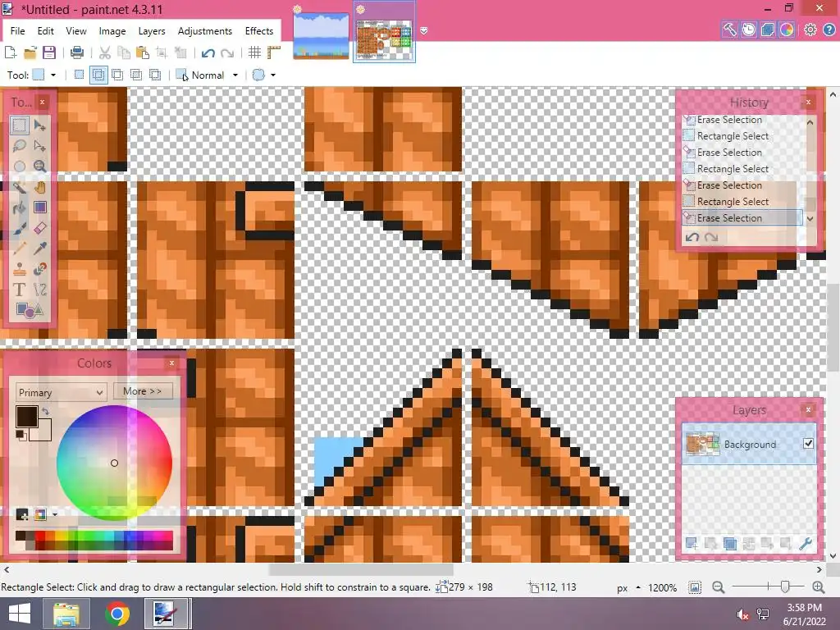840x630 pixels.
Task: Select the Magic Wand tool
Action: pyautogui.click(x=20, y=187)
